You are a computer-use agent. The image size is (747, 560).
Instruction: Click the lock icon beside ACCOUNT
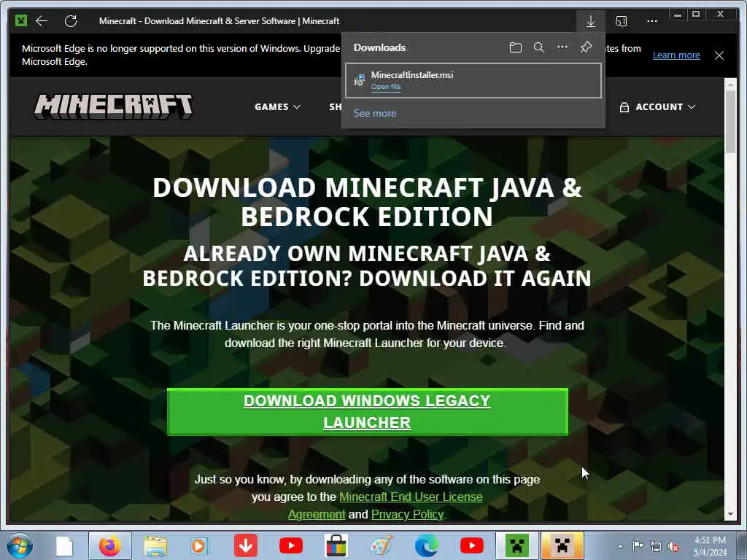tap(624, 107)
